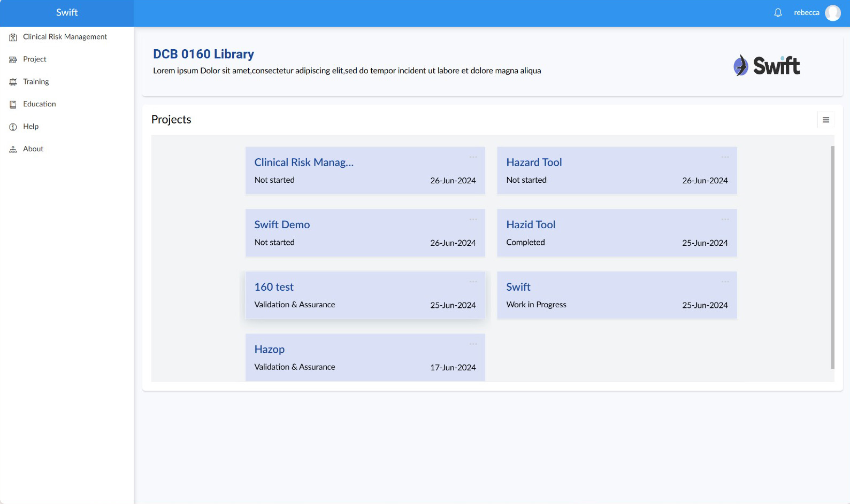850x504 pixels.
Task: Click the Education sidebar icon
Action: click(x=13, y=104)
